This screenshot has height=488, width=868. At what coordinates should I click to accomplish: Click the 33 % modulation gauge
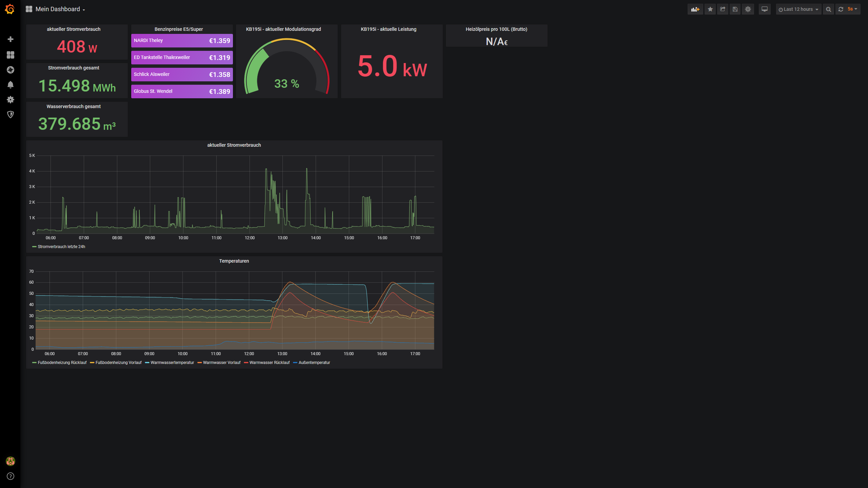point(287,67)
